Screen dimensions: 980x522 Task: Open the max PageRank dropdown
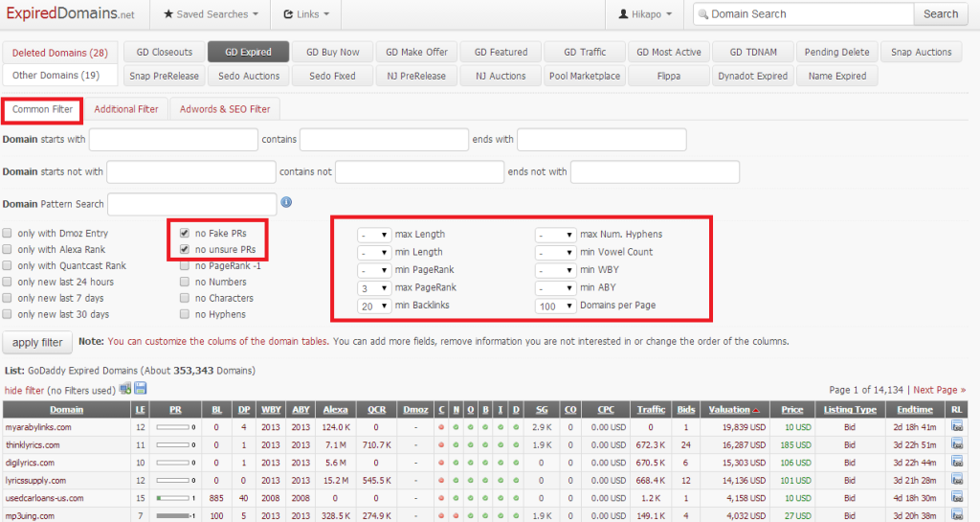point(374,288)
